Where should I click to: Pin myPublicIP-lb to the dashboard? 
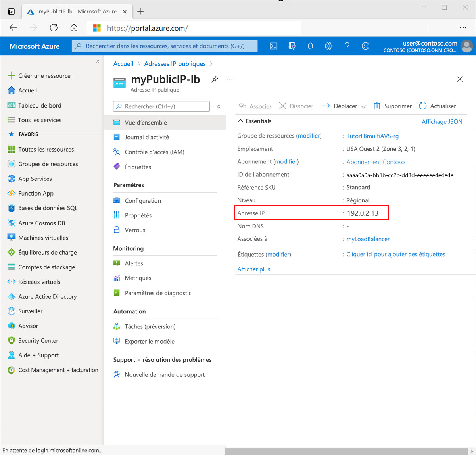[215, 79]
